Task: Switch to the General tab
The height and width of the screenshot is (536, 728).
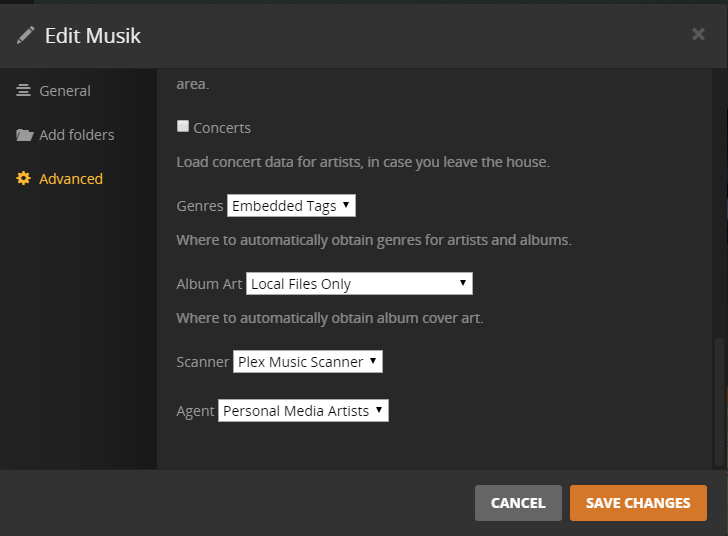Action: [65, 91]
